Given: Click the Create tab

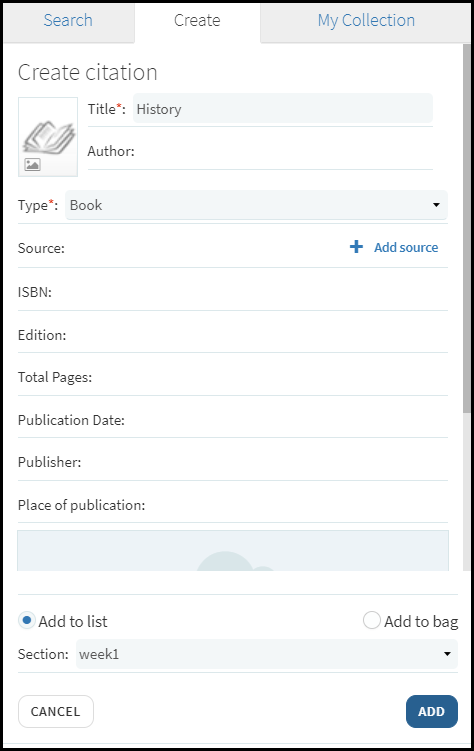Looking at the screenshot, I should 197,20.
